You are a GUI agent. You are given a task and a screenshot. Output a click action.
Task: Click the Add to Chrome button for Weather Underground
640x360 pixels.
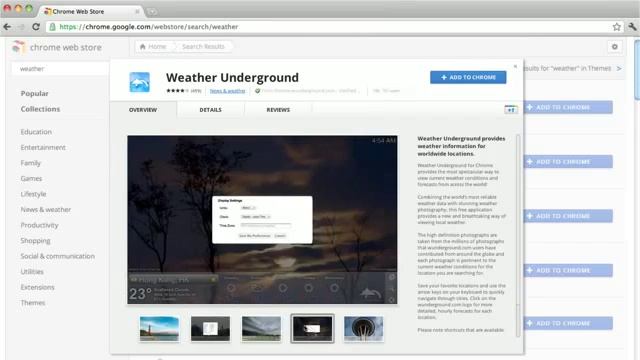point(468,77)
